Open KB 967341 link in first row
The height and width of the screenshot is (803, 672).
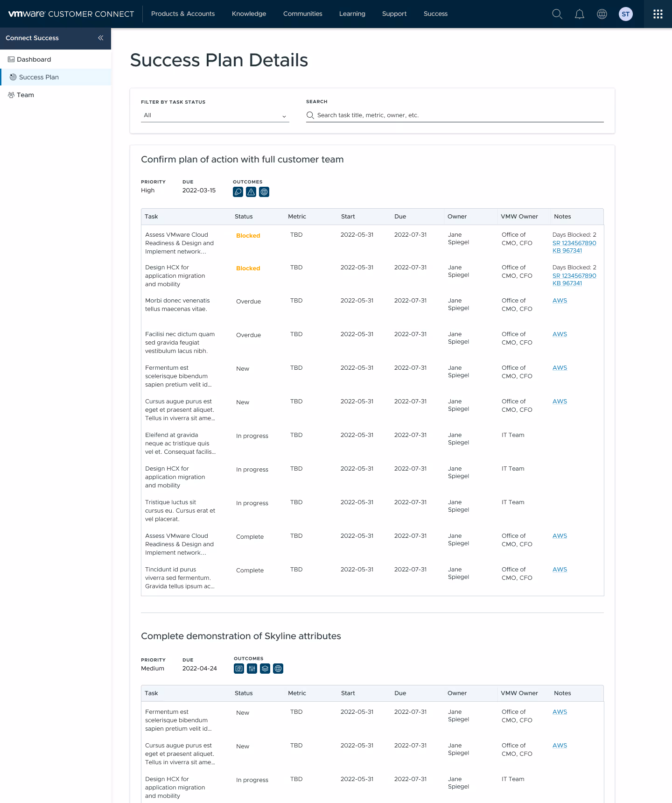(567, 251)
